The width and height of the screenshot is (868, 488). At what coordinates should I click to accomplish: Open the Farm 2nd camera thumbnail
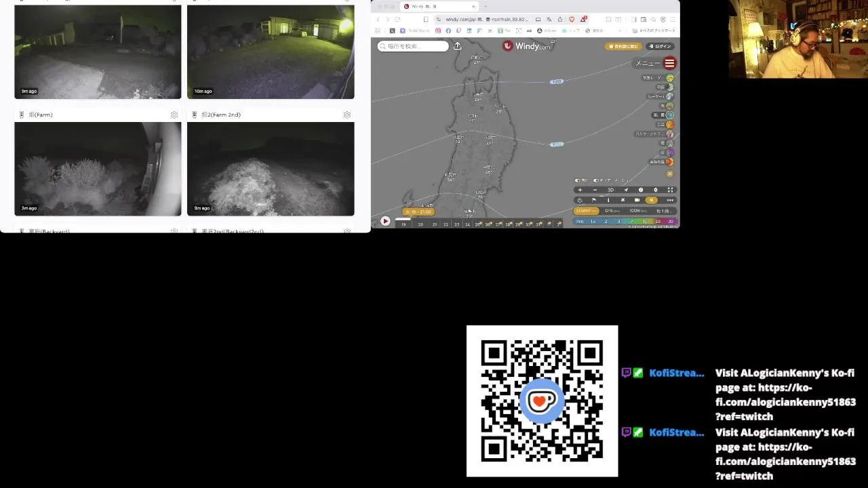click(271, 169)
